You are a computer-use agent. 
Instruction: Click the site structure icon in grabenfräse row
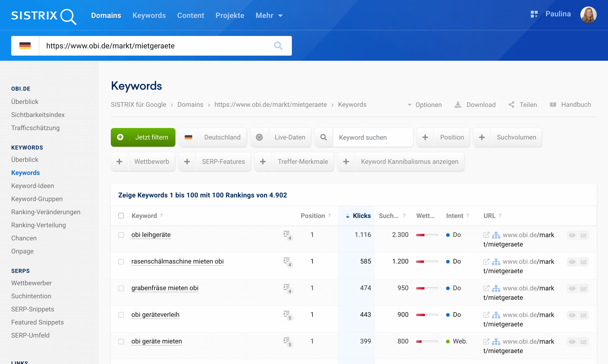tap(496, 288)
